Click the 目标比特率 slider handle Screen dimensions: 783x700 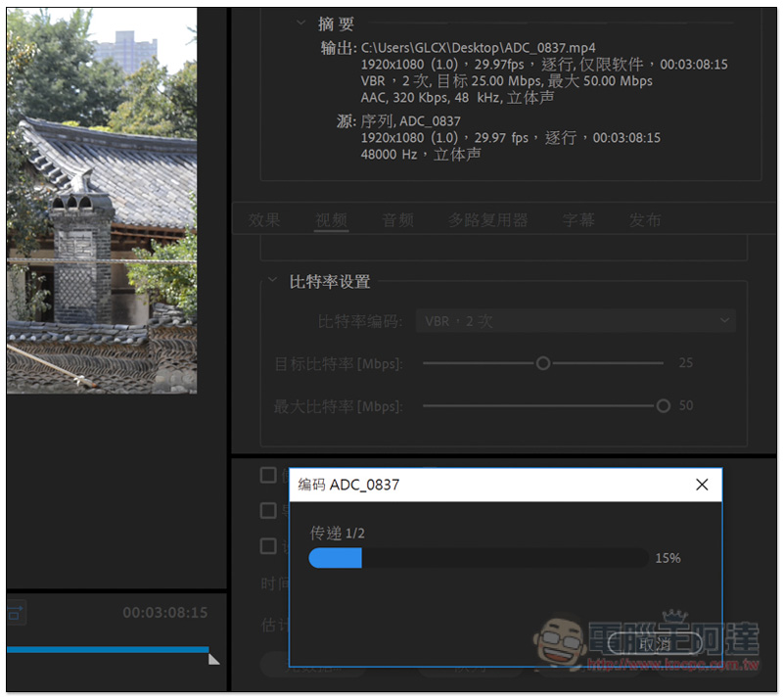click(543, 363)
